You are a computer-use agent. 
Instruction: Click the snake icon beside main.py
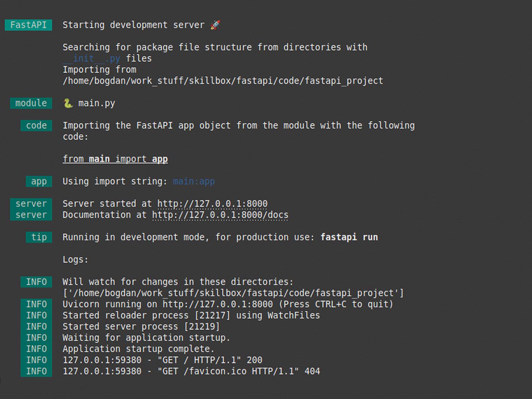tap(68, 103)
